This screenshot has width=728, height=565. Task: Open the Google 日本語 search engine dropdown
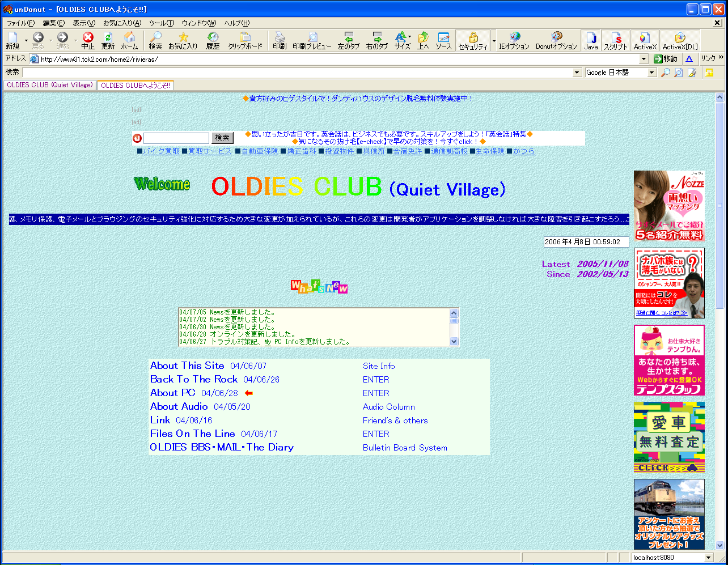point(652,73)
